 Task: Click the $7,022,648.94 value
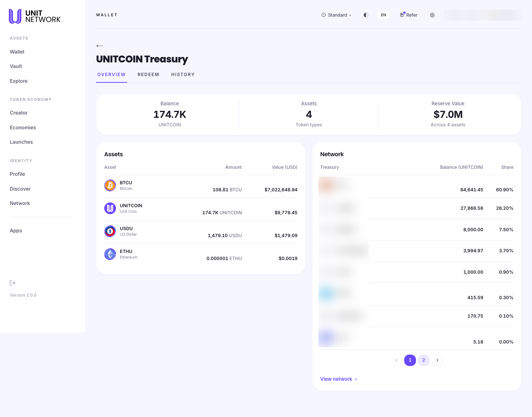[x=281, y=190]
